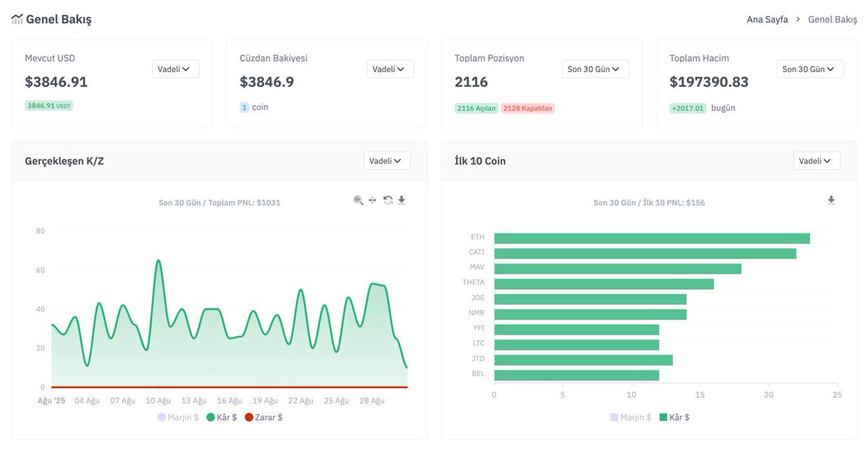
Task: Download the Gerçekleşen K/Z chart
Action: click(401, 200)
